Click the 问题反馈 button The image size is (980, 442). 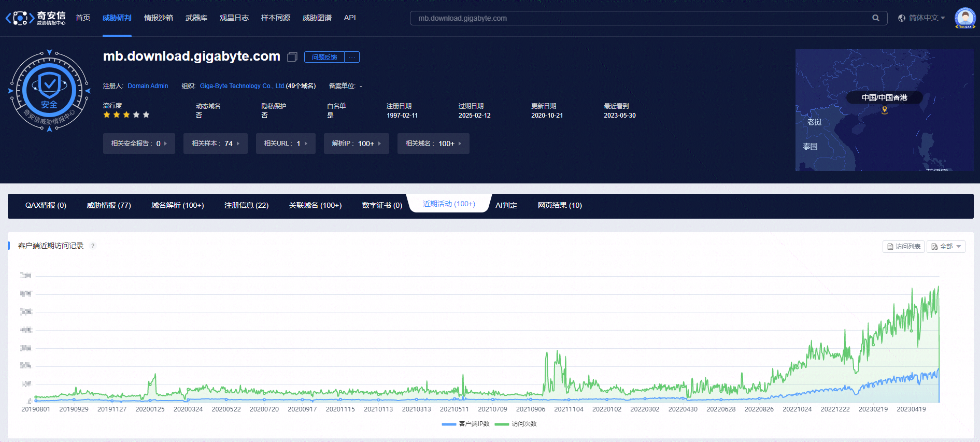coord(324,57)
